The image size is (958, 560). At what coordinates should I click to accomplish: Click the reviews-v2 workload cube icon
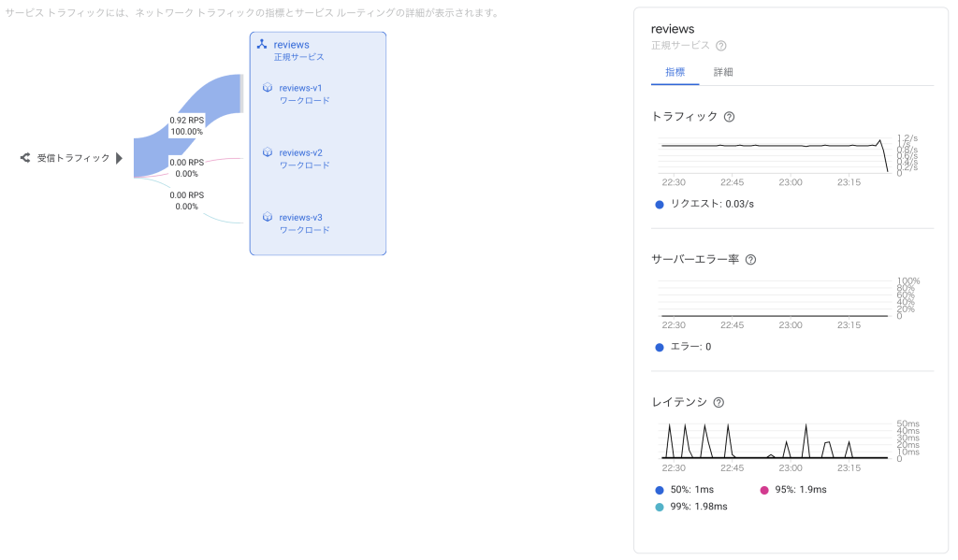point(268,152)
